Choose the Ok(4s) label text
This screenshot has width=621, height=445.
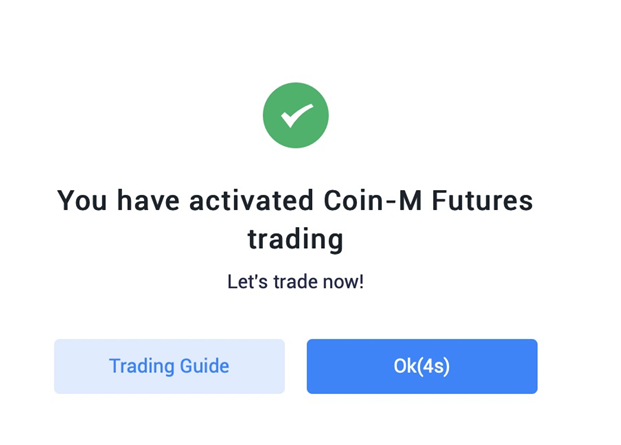tap(422, 366)
